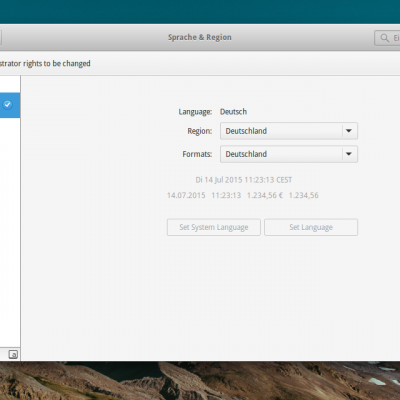Click the mountain desktop wallpaper below the window
Image resolution: width=400 pixels, height=400 pixels.
(200, 381)
